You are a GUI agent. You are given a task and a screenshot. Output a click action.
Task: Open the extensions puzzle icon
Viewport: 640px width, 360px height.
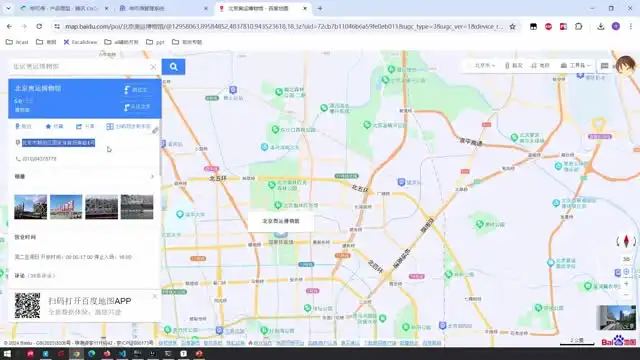[x=578, y=27]
